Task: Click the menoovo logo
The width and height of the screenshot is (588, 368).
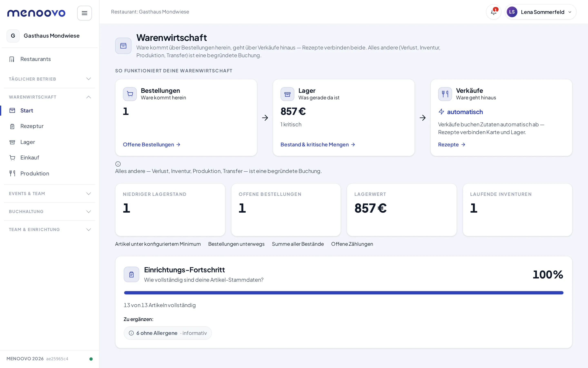Action: click(36, 13)
